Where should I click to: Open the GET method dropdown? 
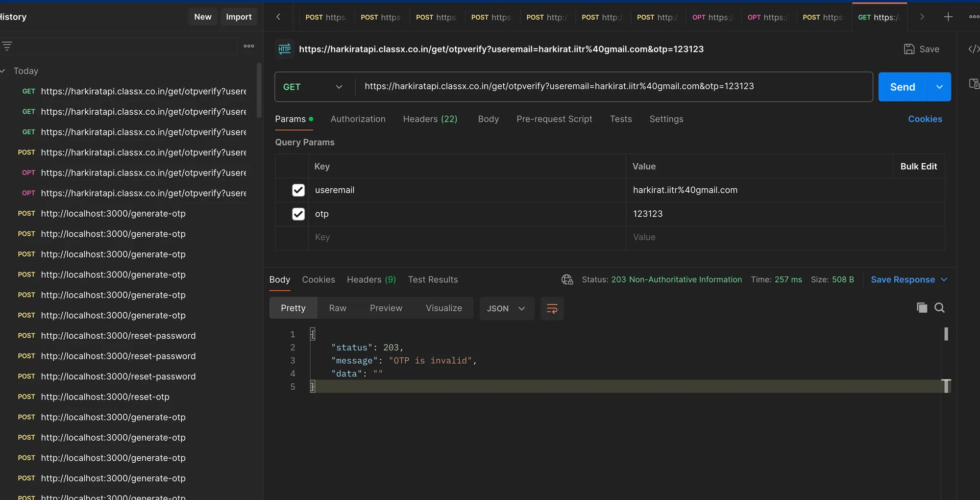[313, 87]
